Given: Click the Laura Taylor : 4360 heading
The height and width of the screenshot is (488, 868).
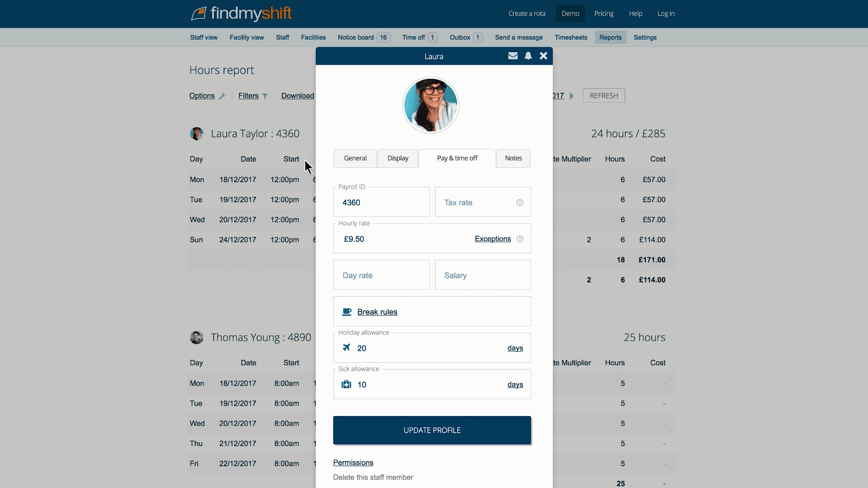Looking at the screenshot, I should tap(255, 134).
